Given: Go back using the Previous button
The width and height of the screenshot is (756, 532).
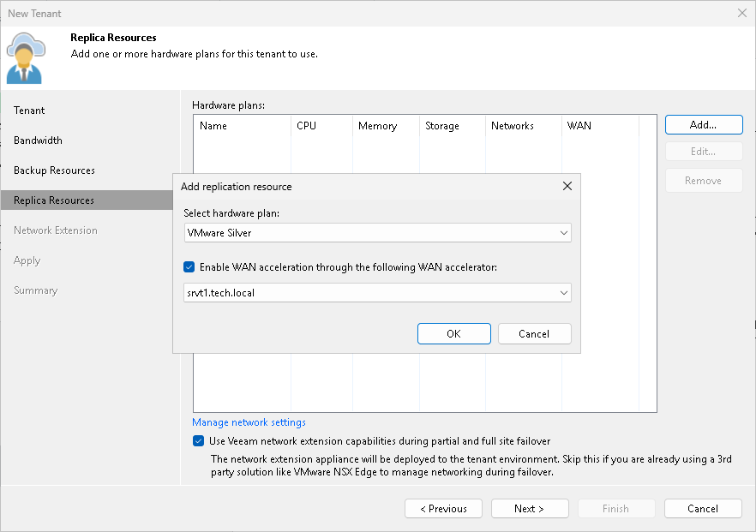Looking at the screenshot, I should pyautogui.click(x=443, y=508).
